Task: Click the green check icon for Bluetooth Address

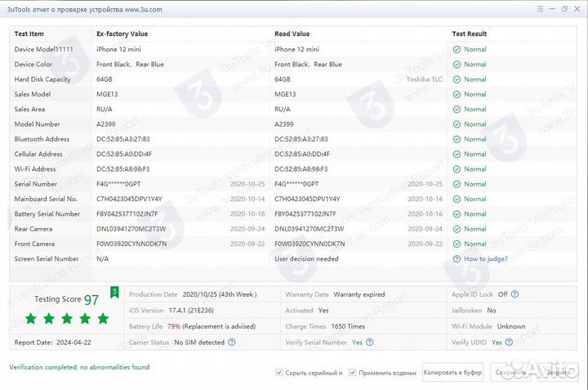Action: [x=457, y=139]
